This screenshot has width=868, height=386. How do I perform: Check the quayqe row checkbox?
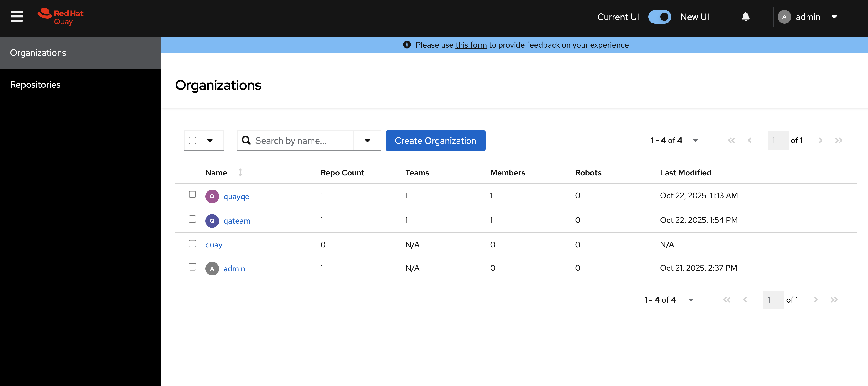pos(192,195)
